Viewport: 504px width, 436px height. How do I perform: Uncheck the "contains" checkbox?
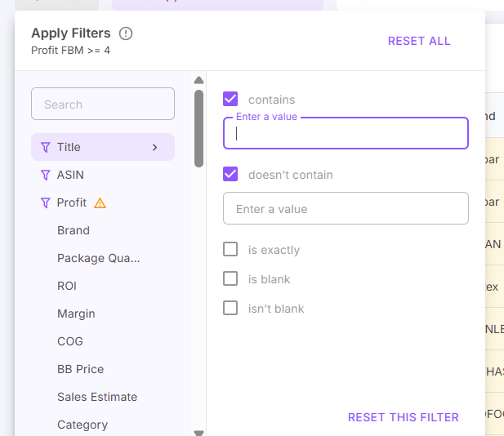230,100
